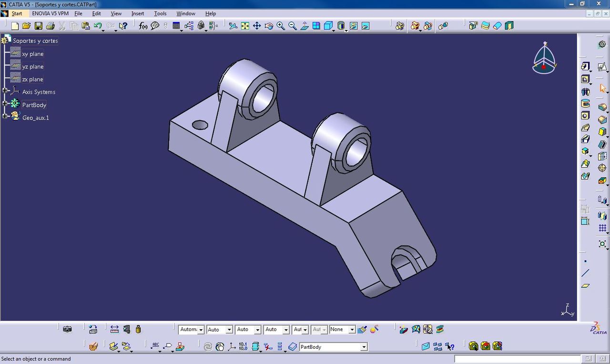Click the Painter brush icon
This screenshot has width=610, height=364.
click(362, 329)
